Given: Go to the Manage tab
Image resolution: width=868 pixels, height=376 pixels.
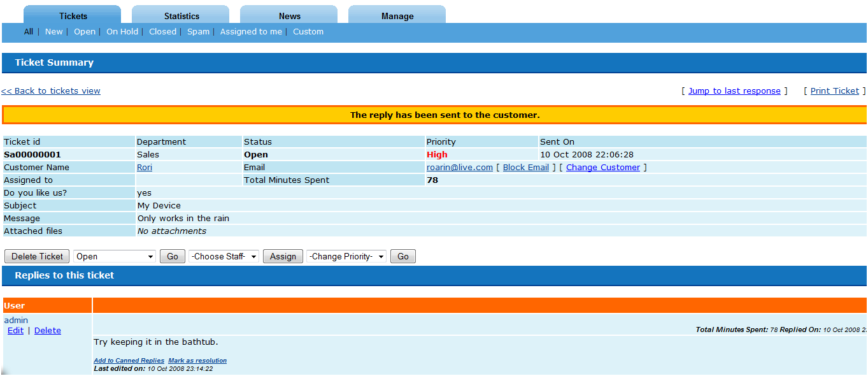Looking at the screenshot, I should tap(397, 16).
